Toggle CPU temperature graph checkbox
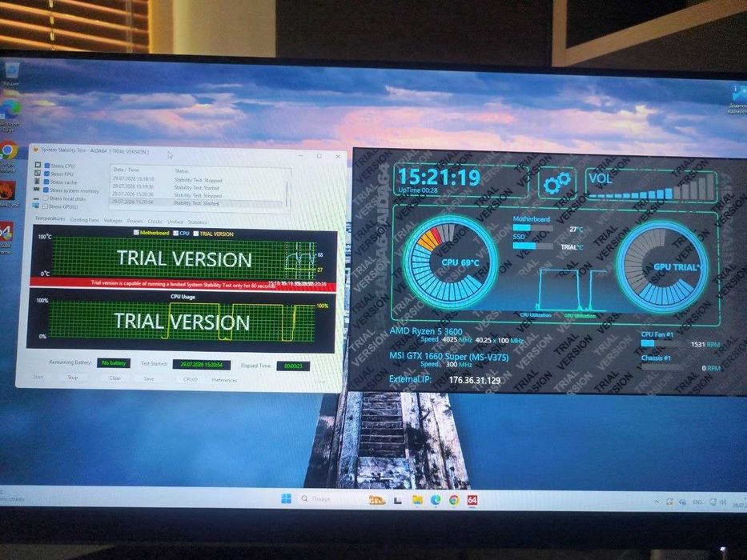The width and height of the screenshot is (747, 560). pos(176,234)
